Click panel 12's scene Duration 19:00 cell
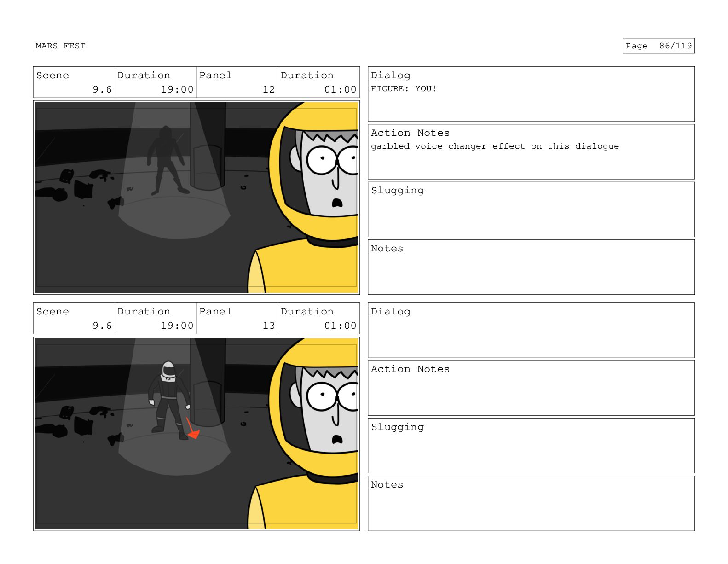The height and width of the screenshot is (564, 728). pyautogui.click(x=156, y=82)
